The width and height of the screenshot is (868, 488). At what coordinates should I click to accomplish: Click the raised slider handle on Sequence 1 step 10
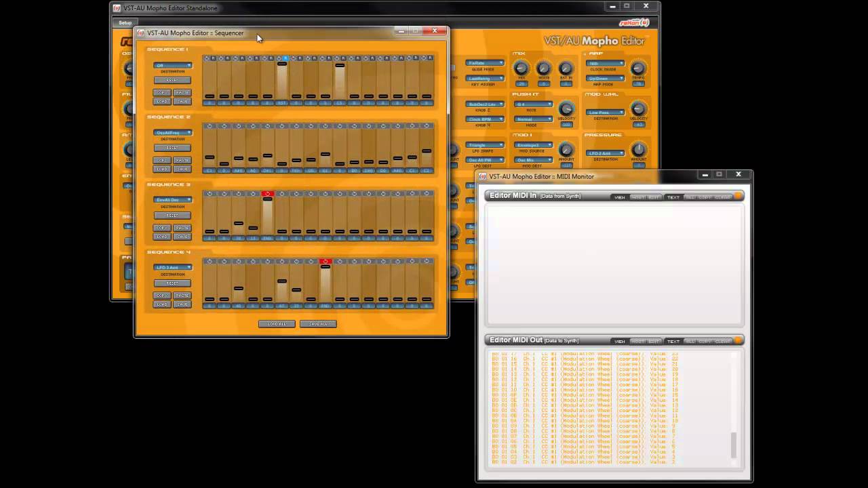(x=340, y=65)
